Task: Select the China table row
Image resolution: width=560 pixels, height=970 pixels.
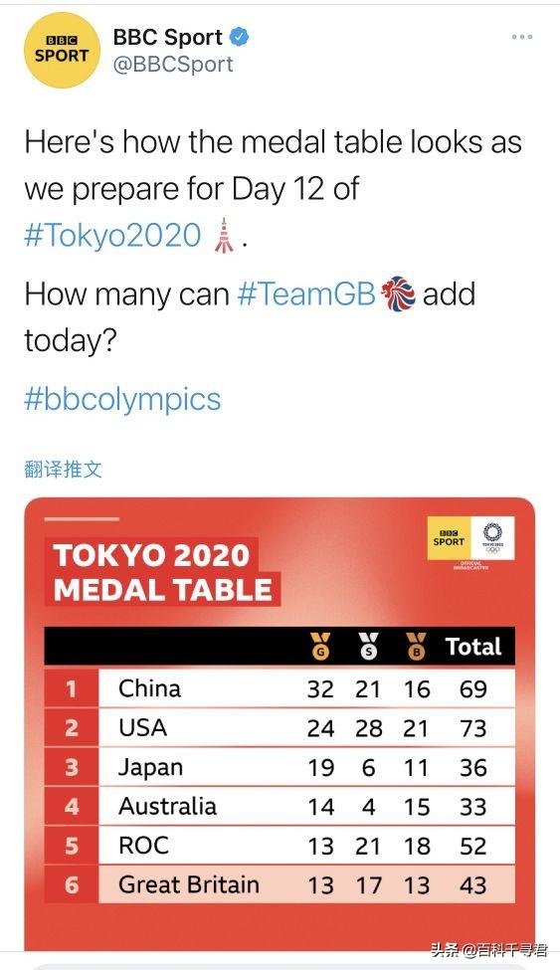Action: pos(280,687)
